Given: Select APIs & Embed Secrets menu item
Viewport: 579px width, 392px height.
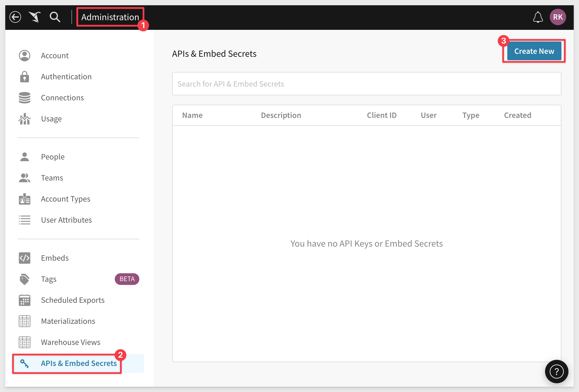Looking at the screenshot, I should (x=79, y=363).
